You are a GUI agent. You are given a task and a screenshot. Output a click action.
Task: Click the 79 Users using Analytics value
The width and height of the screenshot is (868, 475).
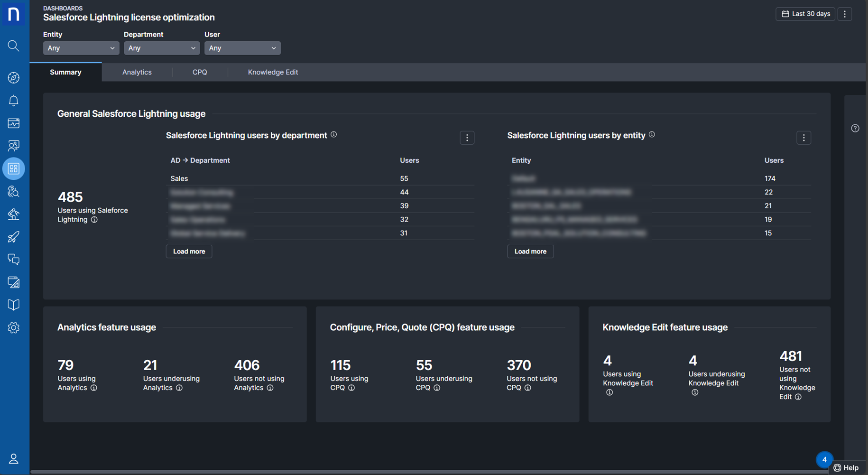click(65, 365)
